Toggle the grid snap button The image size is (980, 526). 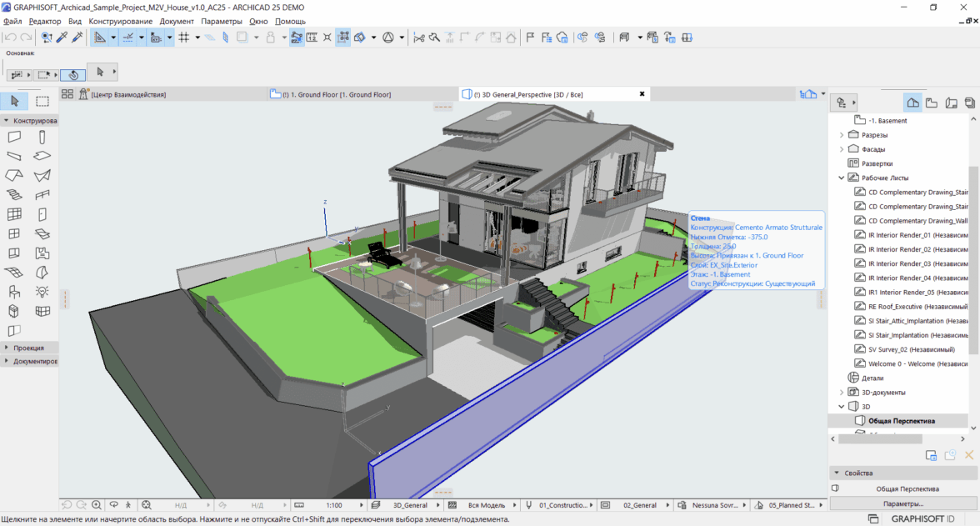pos(184,38)
